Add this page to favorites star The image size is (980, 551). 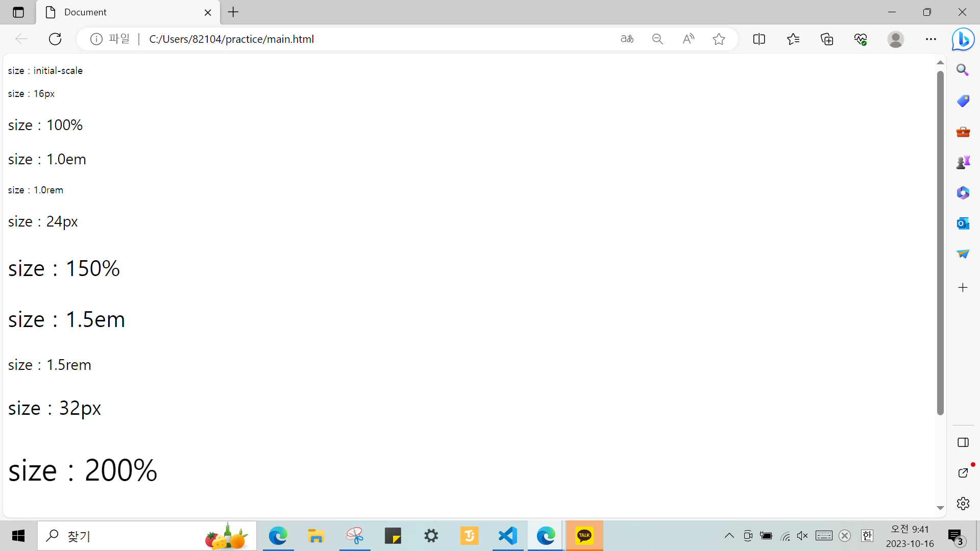[719, 39]
